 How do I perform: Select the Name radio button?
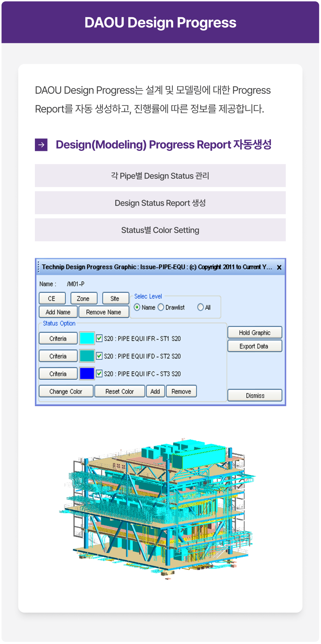point(137,307)
